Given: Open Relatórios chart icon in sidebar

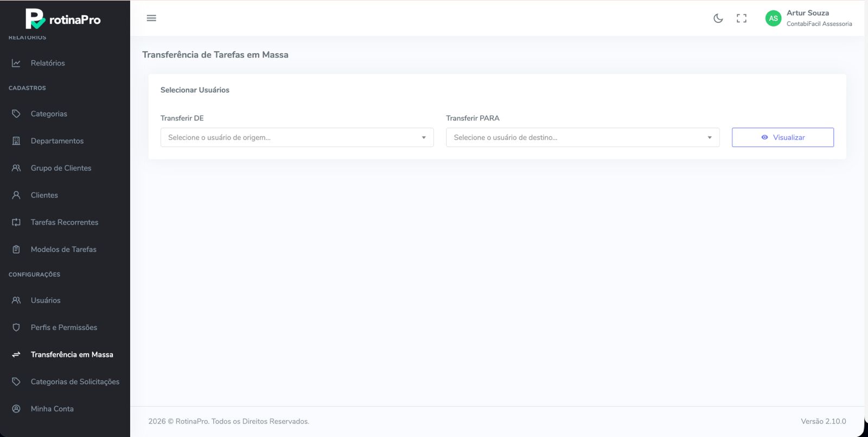Looking at the screenshot, I should [16, 63].
